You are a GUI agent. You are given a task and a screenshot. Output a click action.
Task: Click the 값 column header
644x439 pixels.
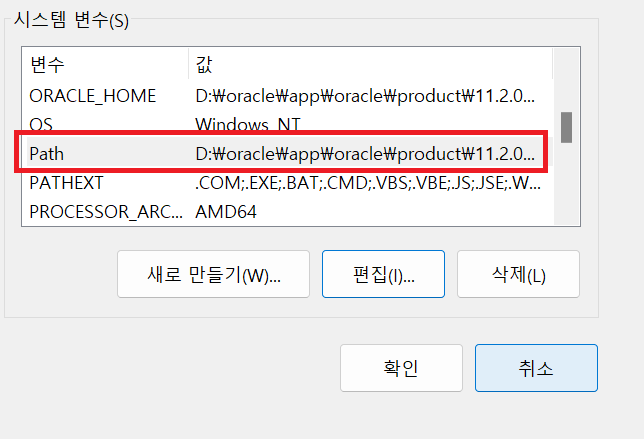point(370,64)
